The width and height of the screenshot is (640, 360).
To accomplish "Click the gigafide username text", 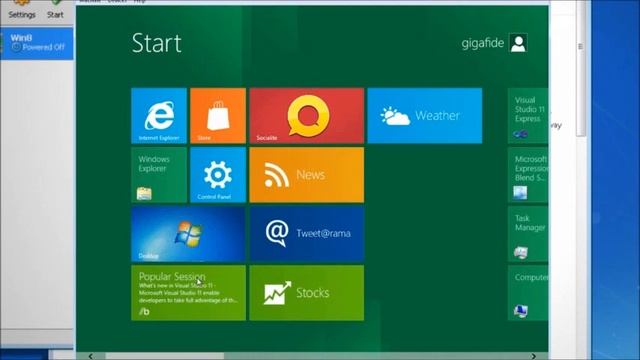I will point(482,43).
